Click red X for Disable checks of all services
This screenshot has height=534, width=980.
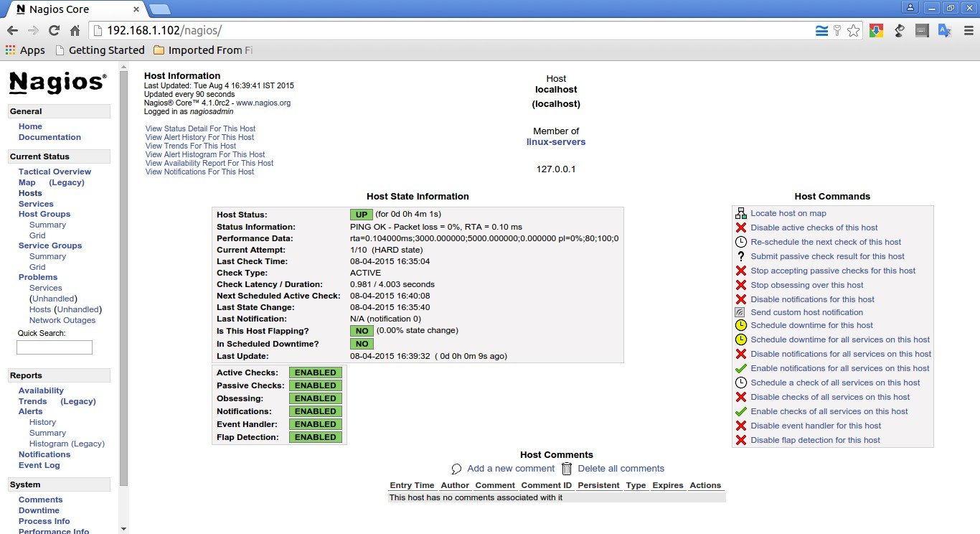coord(741,397)
